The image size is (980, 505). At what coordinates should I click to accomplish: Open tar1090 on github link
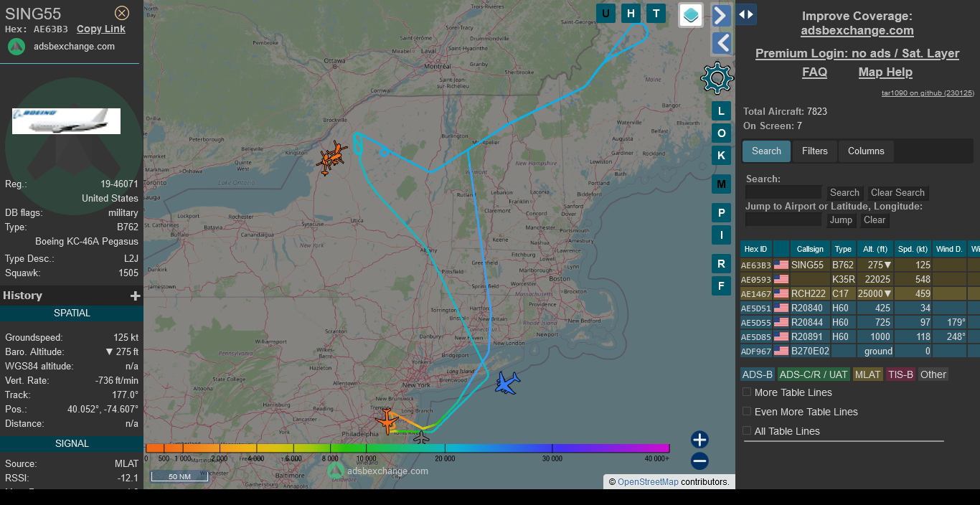[928, 93]
